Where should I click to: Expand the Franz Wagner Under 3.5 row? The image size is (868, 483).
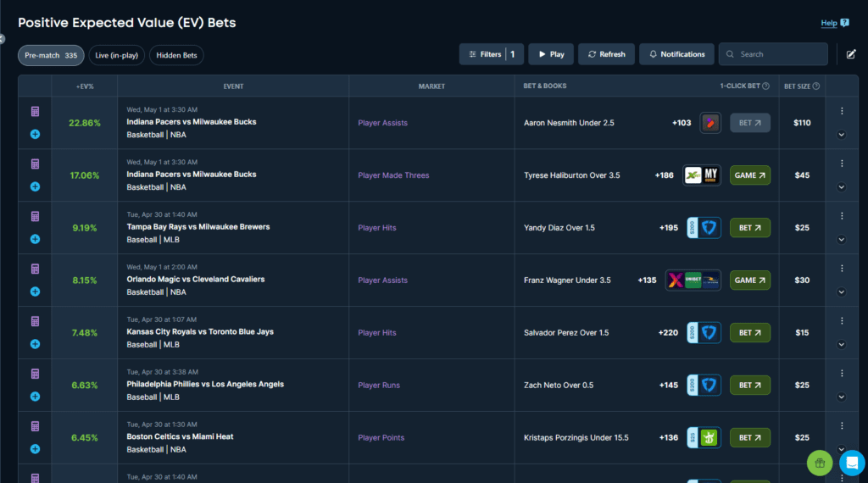pos(842,292)
